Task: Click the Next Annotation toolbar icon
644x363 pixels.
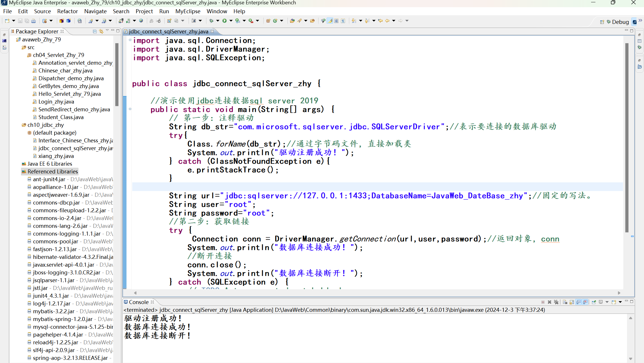Action: click(x=354, y=21)
